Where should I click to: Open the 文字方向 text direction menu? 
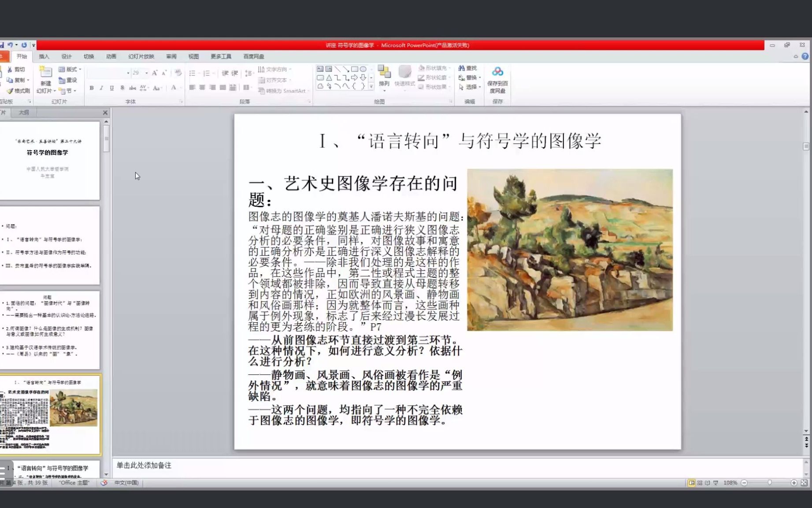pos(275,69)
